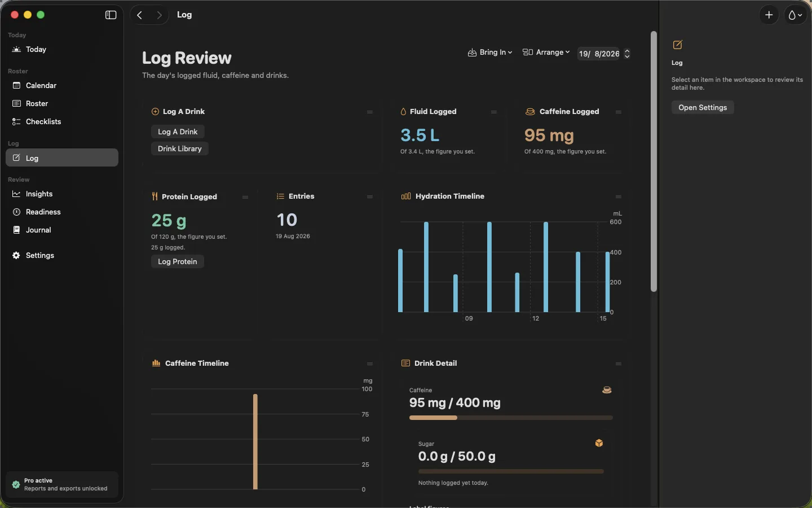Click the plus add button

coord(769,15)
